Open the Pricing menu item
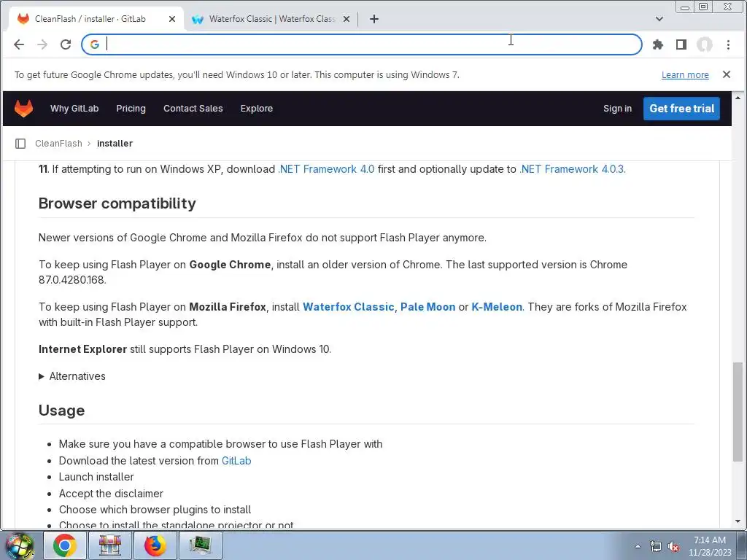The height and width of the screenshot is (560, 747). (x=131, y=109)
